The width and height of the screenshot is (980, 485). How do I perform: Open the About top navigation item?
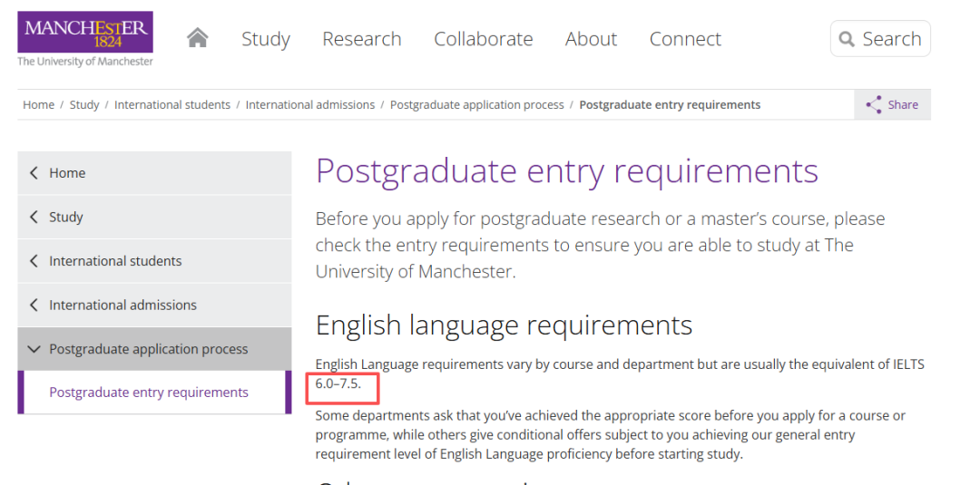pyautogui.click(x=591, y=39)
